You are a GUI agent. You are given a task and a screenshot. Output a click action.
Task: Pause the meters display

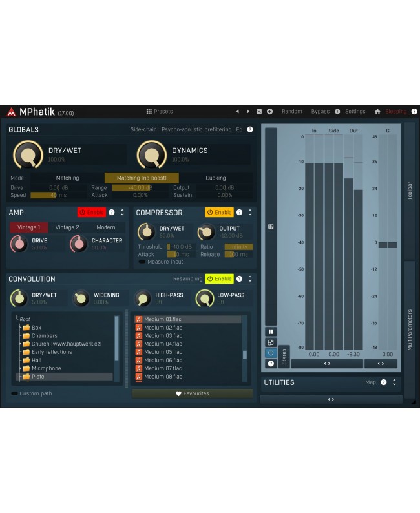[x=271, y=331]
